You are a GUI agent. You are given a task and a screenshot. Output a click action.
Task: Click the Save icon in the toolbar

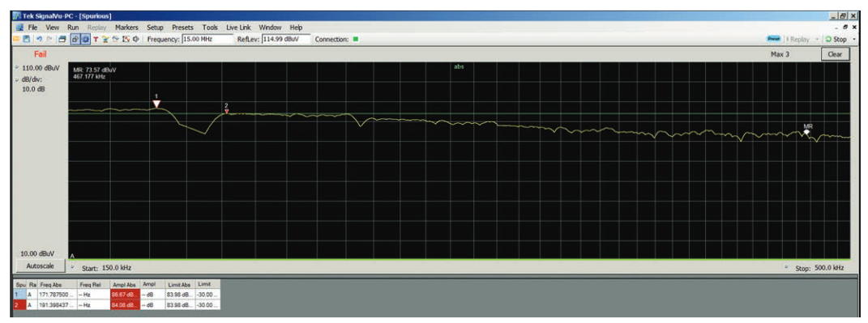[x=26, y=40]
